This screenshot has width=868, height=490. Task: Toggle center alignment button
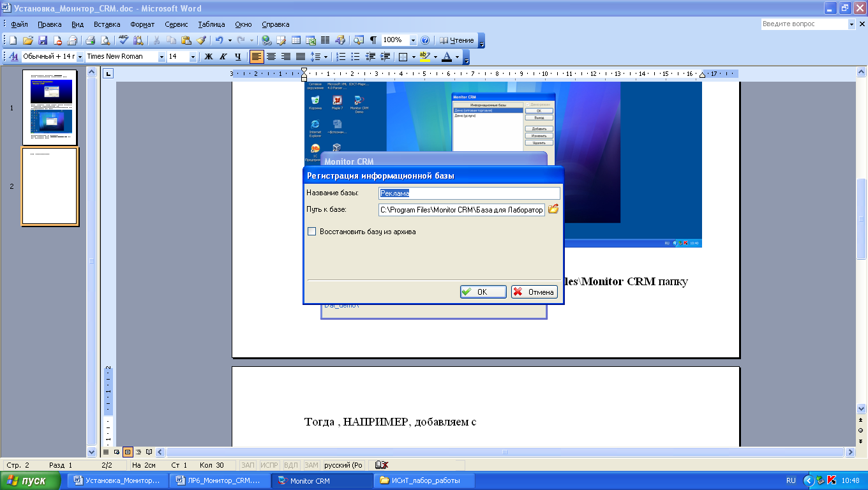pos(271,57)
